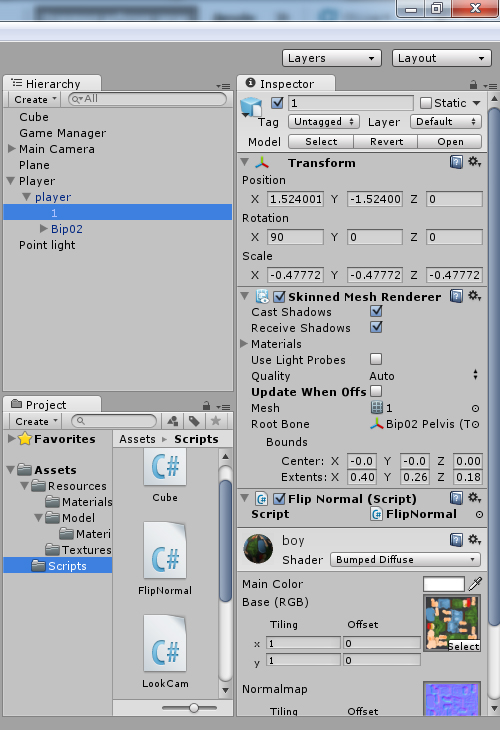Select the FlipNormal C# script asset
Image resolution: width=500 pixels, height=730 pixels.
(x=165, y=559)
